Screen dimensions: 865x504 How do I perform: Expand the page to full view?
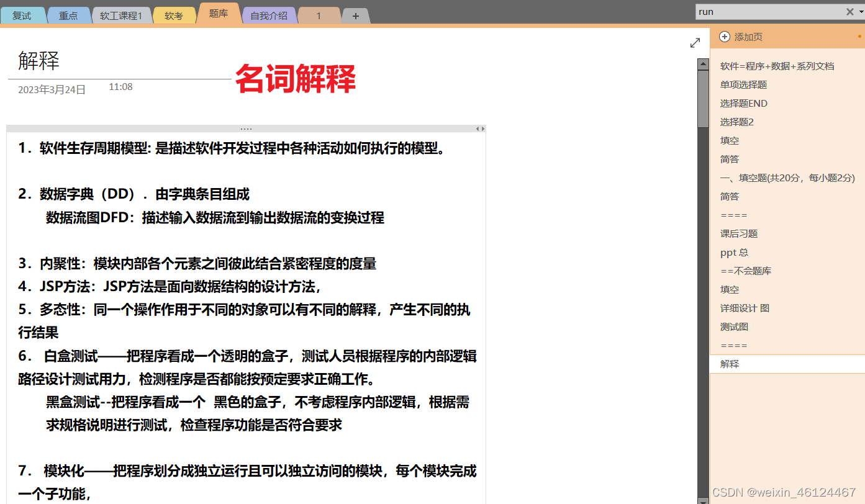click(x=695, y=43)
